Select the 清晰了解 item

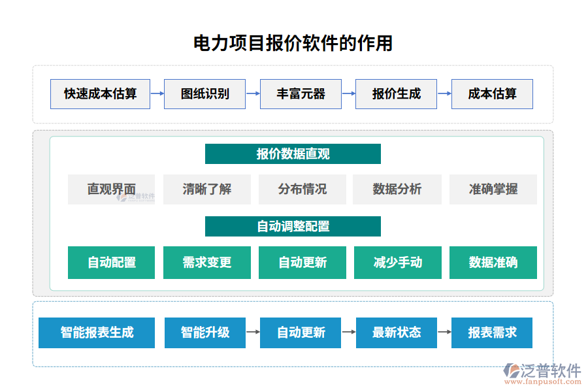coord(206,189)
